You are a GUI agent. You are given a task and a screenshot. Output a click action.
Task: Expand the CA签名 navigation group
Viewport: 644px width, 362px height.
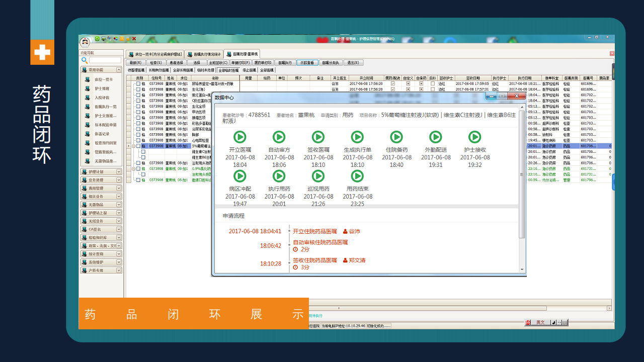[x=119, y=229]
